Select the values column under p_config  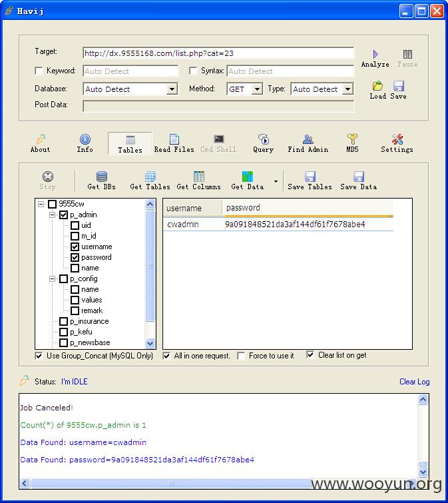tap(92, 300)
